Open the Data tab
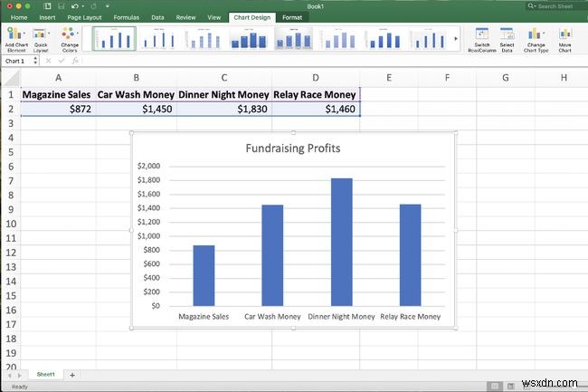Viewport: 588px width, 392px height. point(157,17)
